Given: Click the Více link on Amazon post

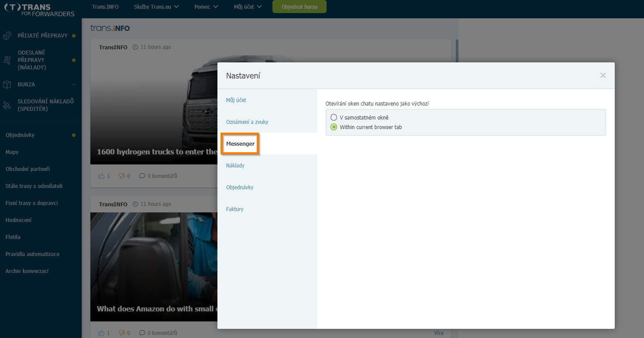Looking at the screenshot, I should coord(439,333).
